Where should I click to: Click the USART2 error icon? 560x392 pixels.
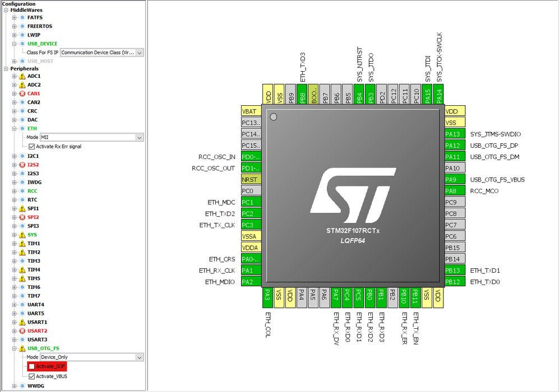click(22, 331)
